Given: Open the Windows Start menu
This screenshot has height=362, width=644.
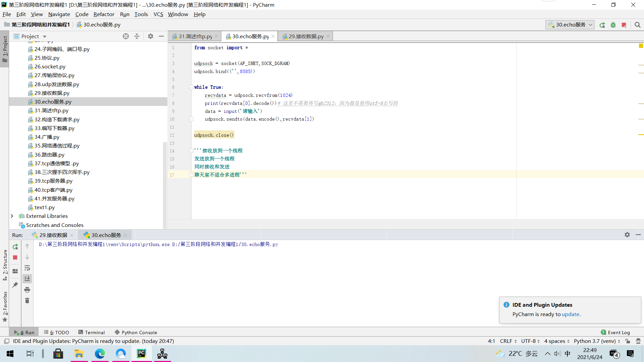Looking at the screenshot, I should 10,354.
